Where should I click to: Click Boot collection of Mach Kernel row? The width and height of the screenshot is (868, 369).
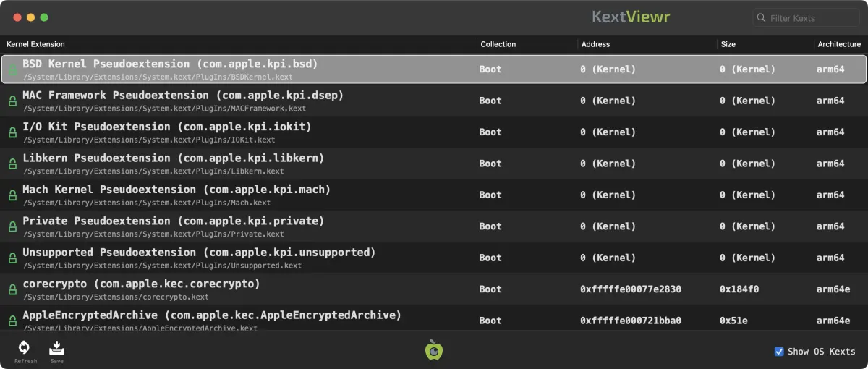pos(490,195)
